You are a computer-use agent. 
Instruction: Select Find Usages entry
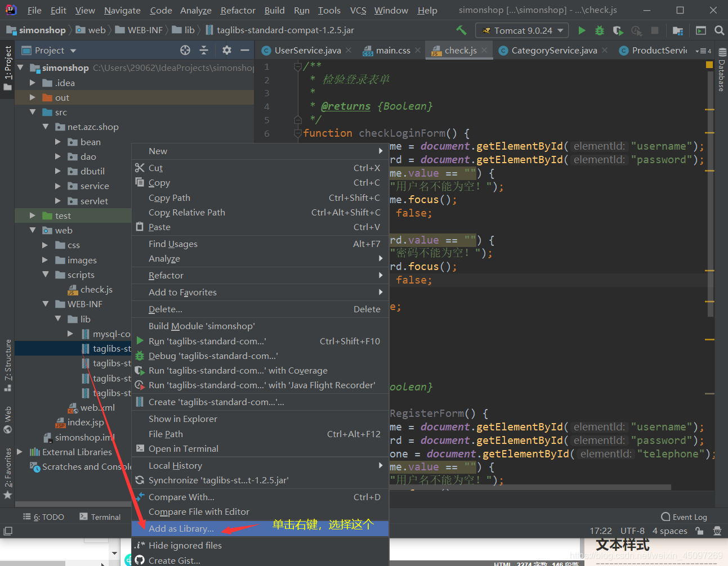(260, 244)
